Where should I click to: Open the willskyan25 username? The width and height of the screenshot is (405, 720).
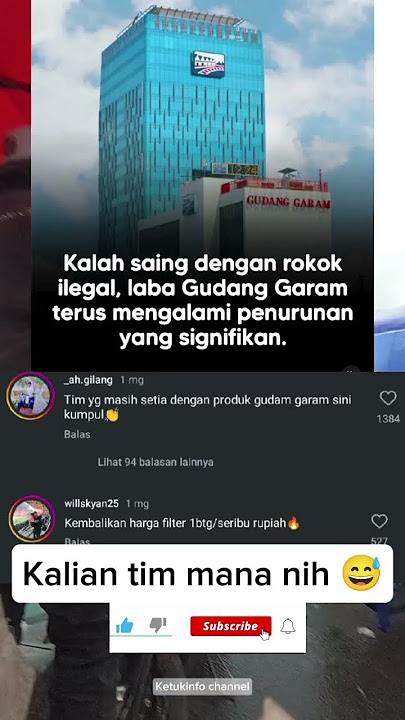(x=91, y=504)
